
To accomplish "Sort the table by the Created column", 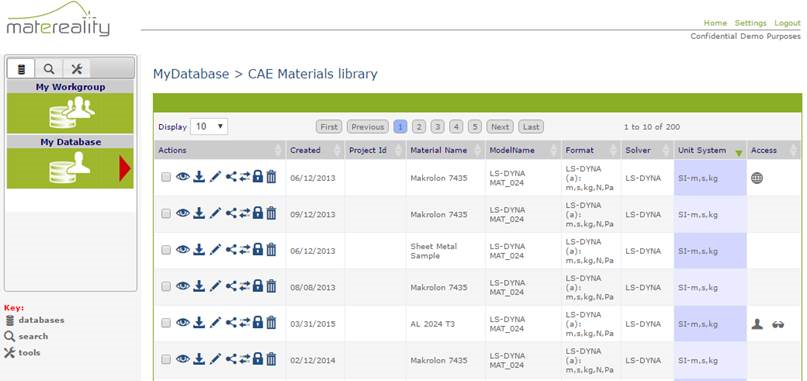I will pos(305,150).
